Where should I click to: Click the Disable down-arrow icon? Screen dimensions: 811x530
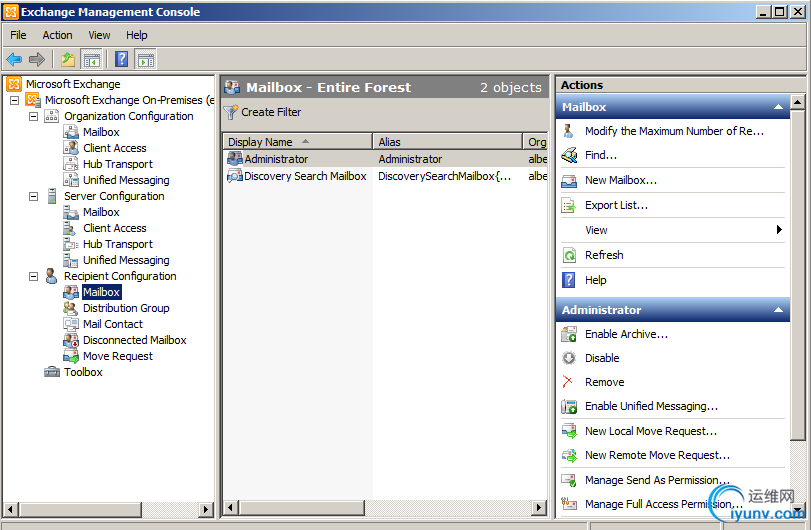click(x=569, y=358)
